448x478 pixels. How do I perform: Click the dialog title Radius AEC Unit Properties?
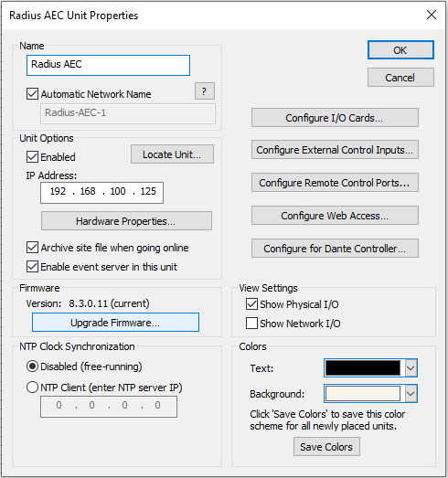74,16
